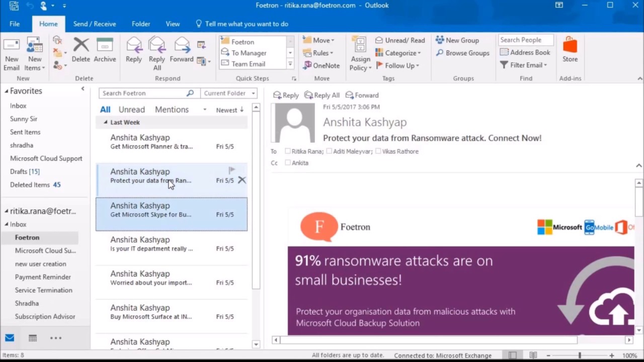
Task: Filter messages by Mentions
Action: pos(172,110)
